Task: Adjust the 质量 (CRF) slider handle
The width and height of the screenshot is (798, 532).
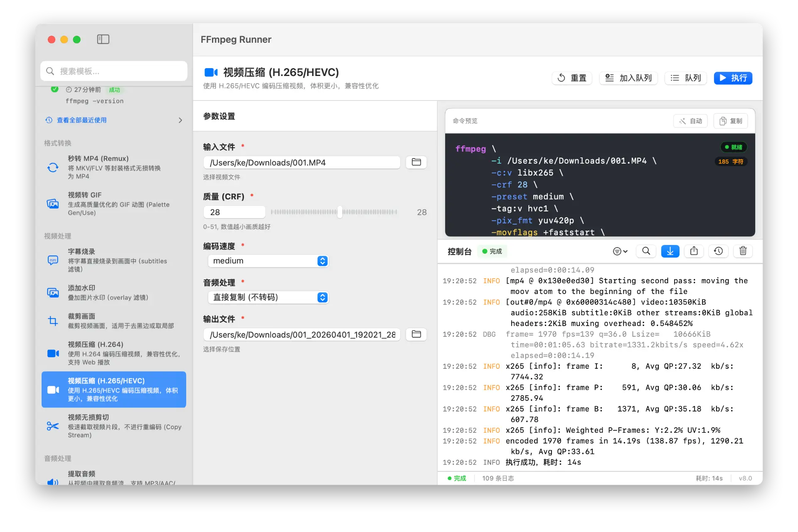Action: pyautogui.click(x=340, y=212)
